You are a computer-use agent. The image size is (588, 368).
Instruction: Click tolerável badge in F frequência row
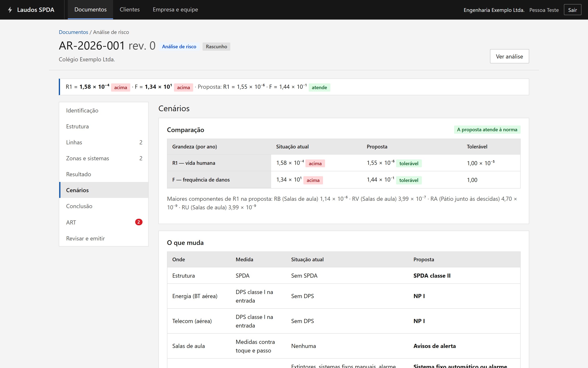point(409,180)
